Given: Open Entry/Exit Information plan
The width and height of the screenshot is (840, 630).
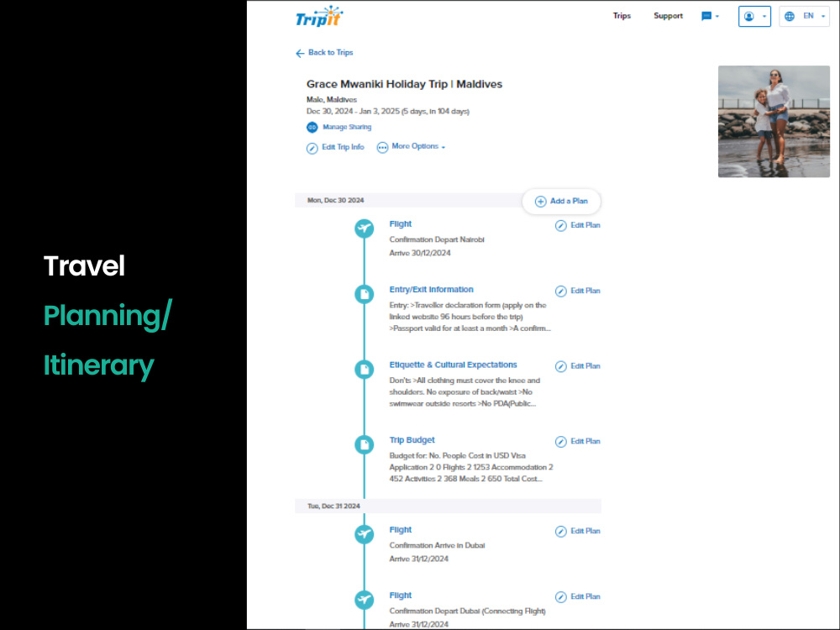Looking at the screenshot, I should click(431, 289).
